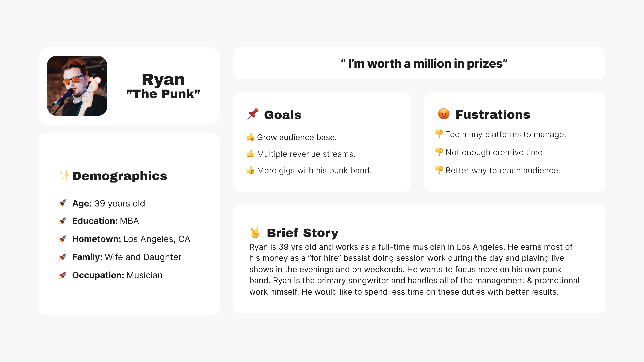Select thumbs-up beside Grow audience base
Image resolution: width=644 pixels, height=362 pixels.
click(251, 137)
